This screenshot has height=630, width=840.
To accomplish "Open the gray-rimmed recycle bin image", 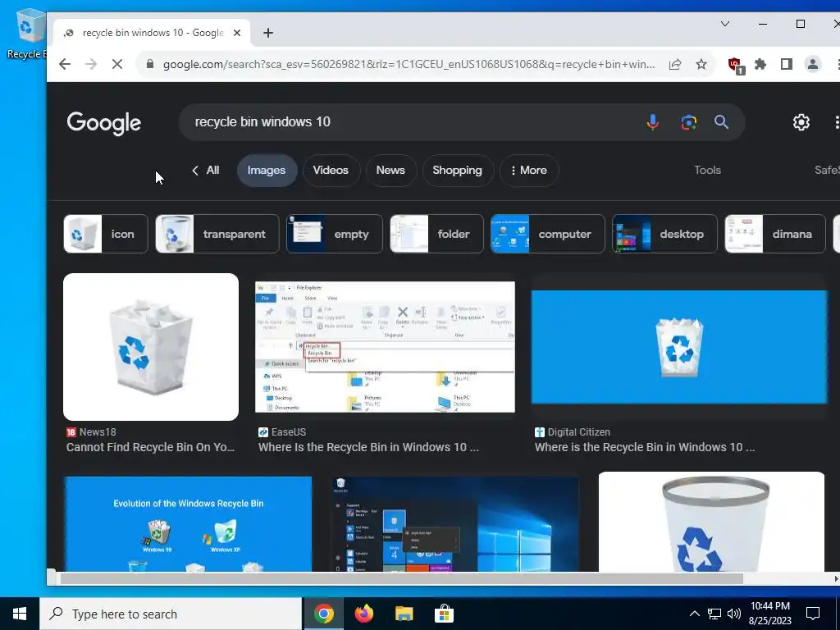I will [711, 522].
